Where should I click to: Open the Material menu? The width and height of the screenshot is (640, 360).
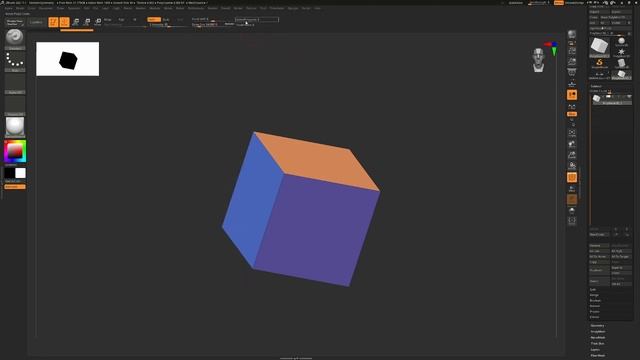click(x=155, y=8)
